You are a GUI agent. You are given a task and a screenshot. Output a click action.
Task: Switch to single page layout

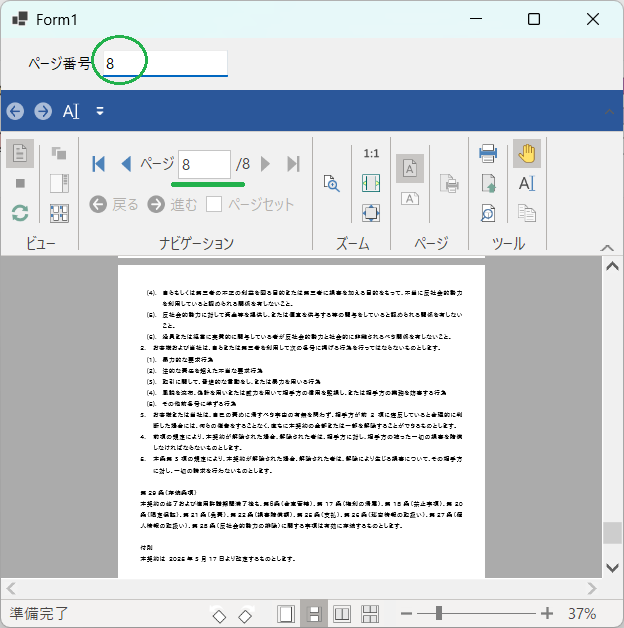pos(286,614)
